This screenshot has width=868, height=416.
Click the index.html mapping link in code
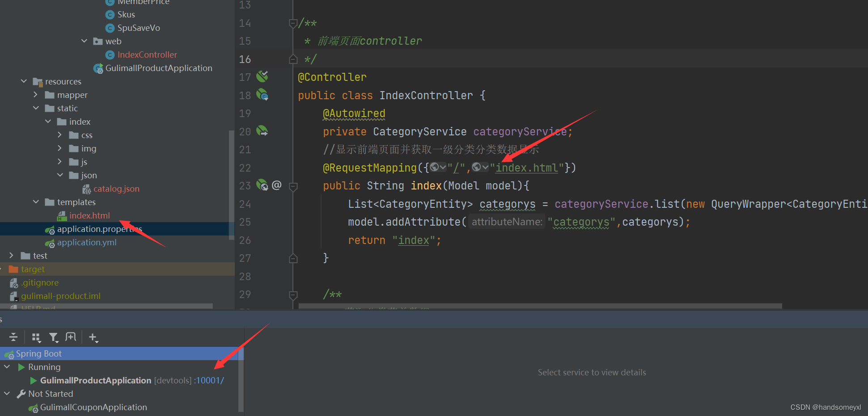pos(527,168)
